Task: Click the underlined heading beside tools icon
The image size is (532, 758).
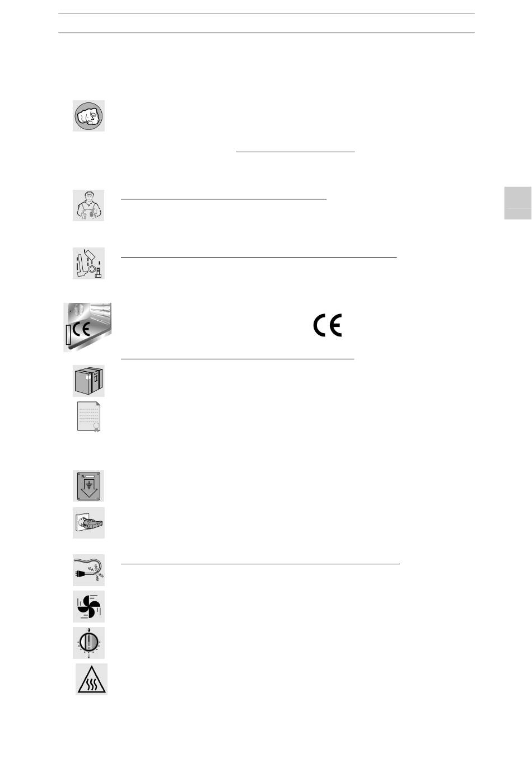Action: (259, 256)
